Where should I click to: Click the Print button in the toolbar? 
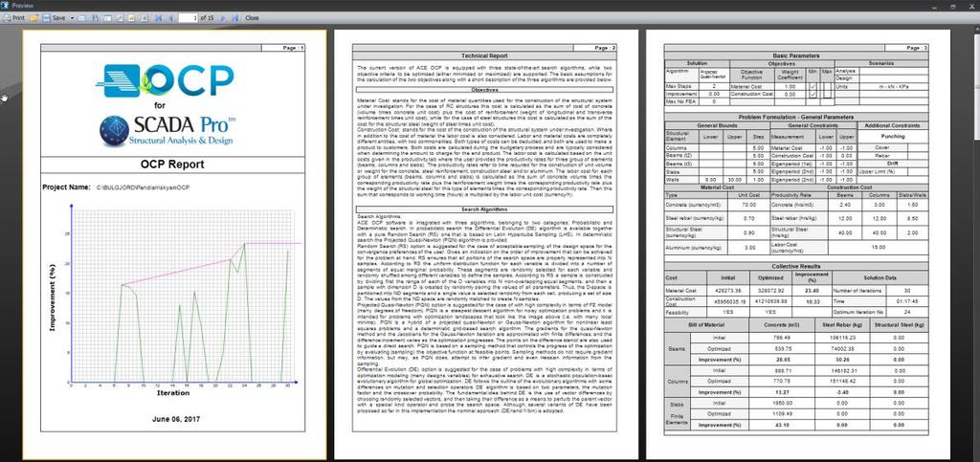tap(13, 18)
